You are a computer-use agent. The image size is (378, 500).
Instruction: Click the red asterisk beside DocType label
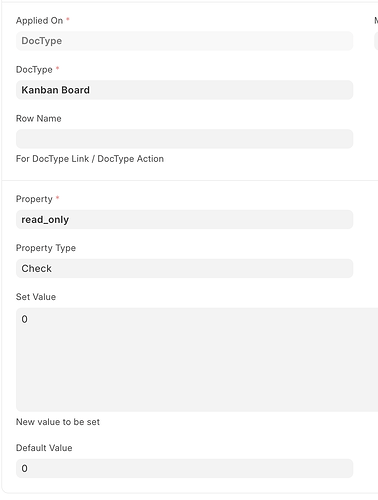coord(57,68)
